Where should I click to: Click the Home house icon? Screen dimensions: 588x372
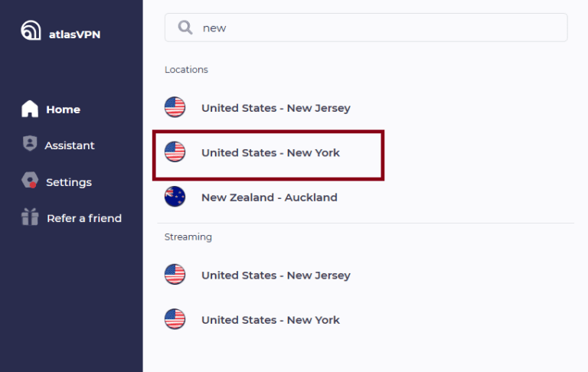(x=30, y=109)
